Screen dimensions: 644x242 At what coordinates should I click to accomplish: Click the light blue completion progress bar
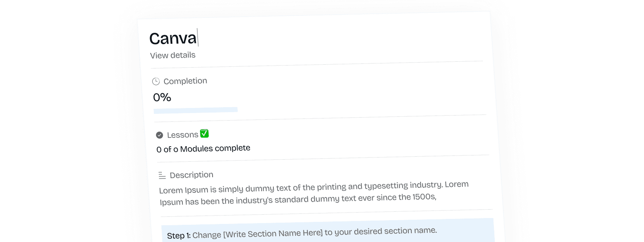pos(195,110)
